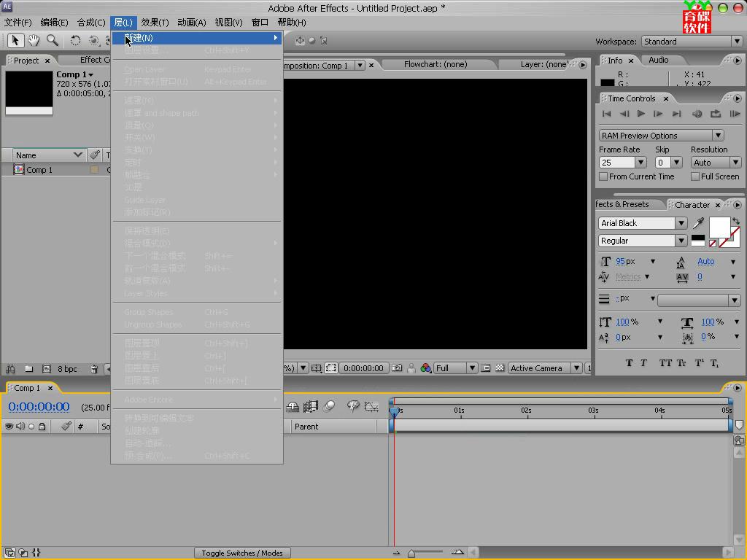Screen dimensions: 747x560
Task: Switch to the Audio tab
Action: click(x=659, y=60)
